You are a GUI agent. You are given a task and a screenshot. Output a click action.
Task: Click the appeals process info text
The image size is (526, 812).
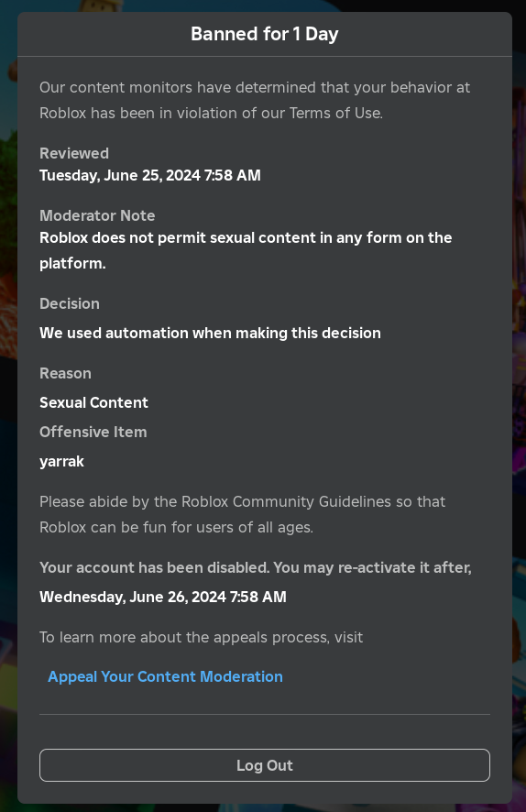pyautogui.click(x=201, y=637)
